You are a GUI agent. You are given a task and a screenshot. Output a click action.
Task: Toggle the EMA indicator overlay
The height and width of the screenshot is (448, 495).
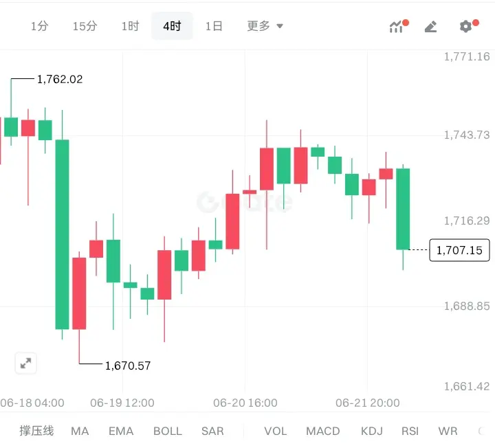[x=121, y=431]
